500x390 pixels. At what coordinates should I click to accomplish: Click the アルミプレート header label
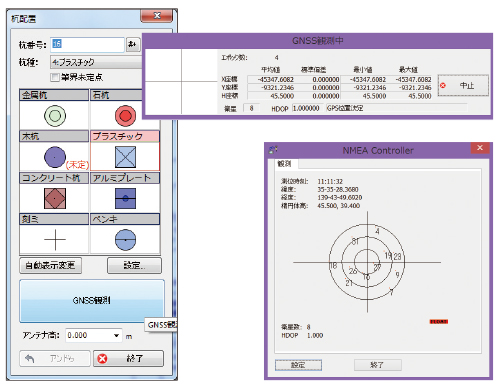(125, 178)
